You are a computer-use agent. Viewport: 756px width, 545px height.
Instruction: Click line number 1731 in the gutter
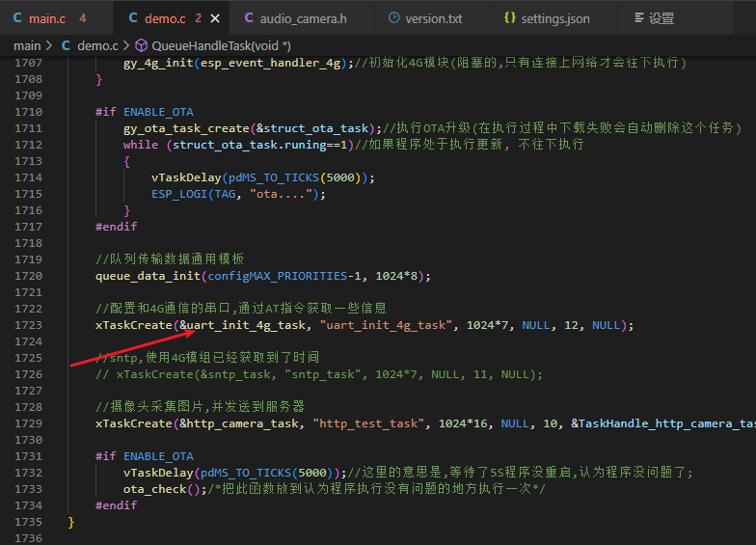pos(29,456)
